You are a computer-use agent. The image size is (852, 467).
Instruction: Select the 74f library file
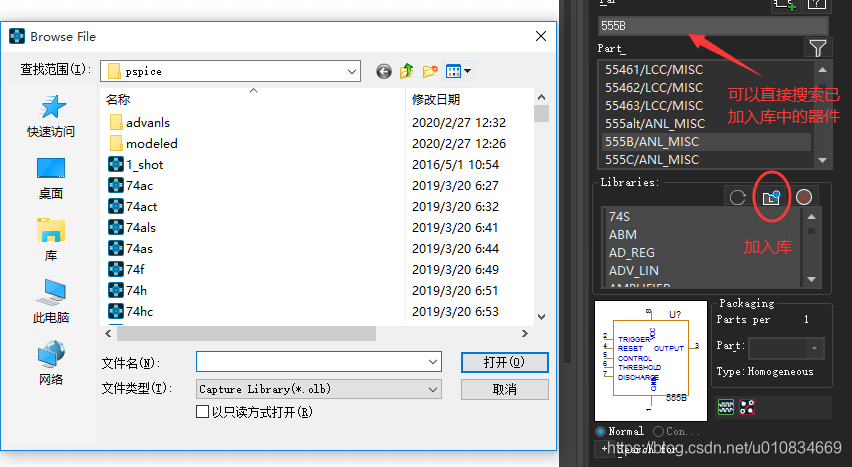[x=127, y=270]
